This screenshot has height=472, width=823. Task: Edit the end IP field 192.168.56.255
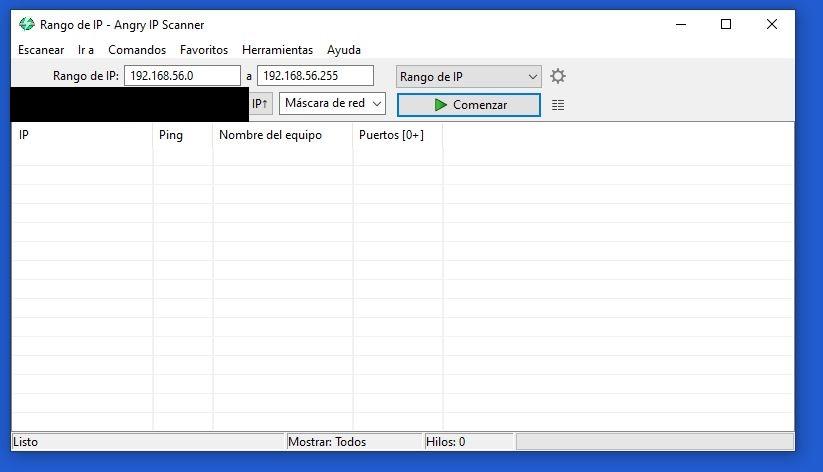(x=315, y=76)
